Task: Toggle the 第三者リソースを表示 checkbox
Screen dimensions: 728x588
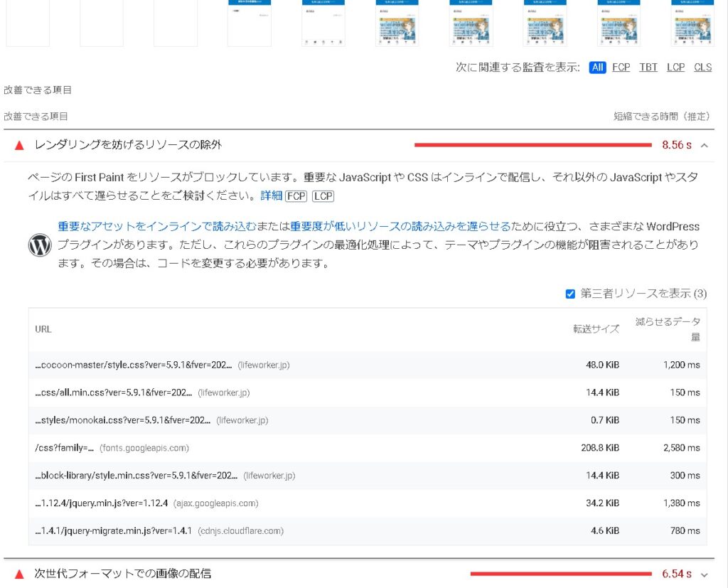Action: pyautogui.click(x=570, y=294)
